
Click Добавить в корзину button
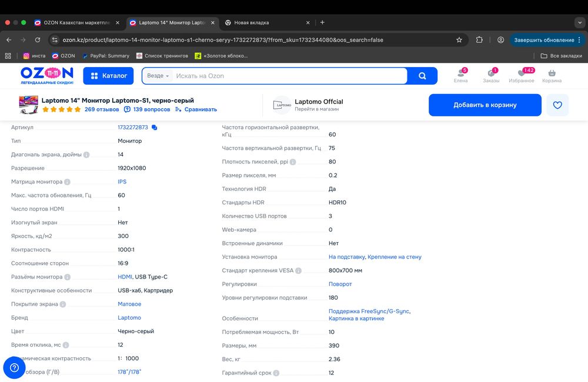pos(485,105)
